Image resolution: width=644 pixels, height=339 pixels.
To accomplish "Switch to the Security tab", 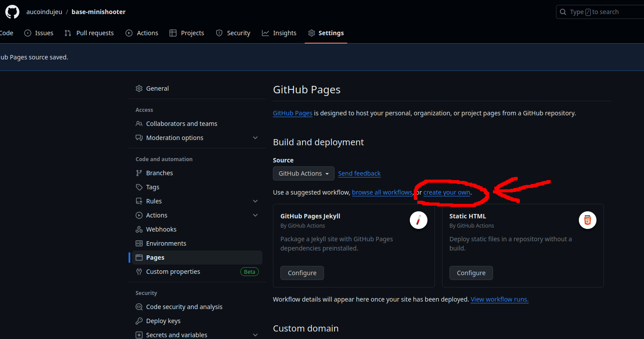I will [x=233, y=33].
